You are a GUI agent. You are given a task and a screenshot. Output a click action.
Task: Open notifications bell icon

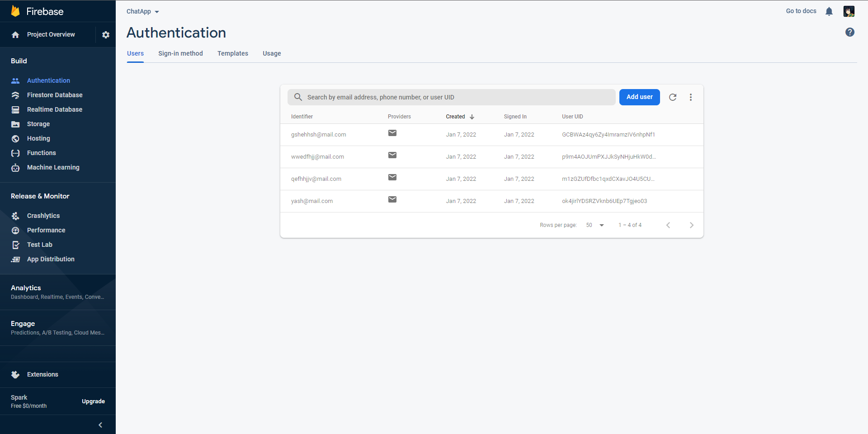click(x=829, y=11)
